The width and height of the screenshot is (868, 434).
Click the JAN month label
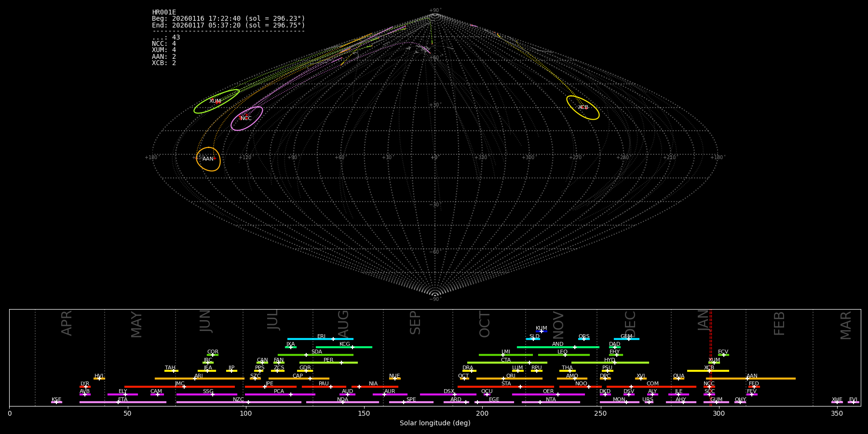coord(704,320)
